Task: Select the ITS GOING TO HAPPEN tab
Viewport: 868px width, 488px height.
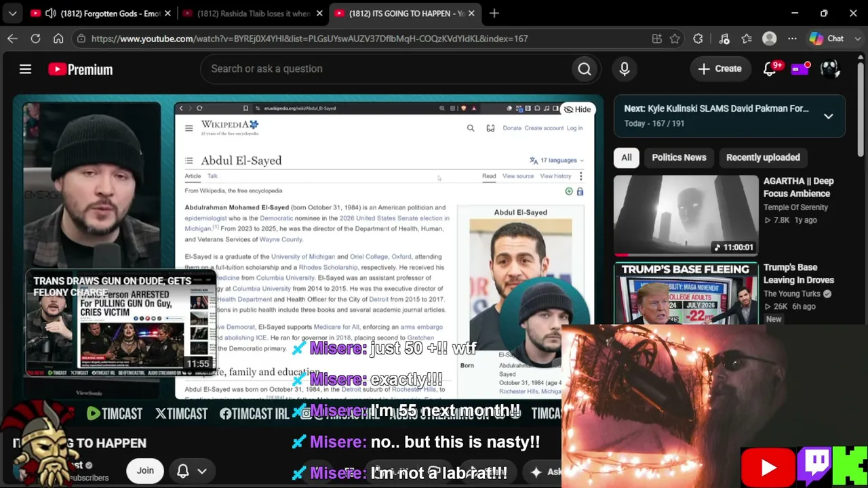Action: point(407,14)
